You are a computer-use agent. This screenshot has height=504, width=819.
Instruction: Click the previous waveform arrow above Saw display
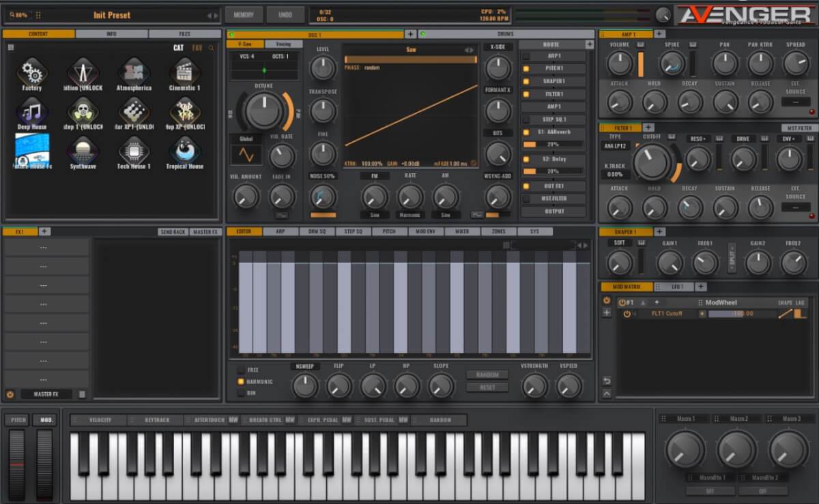pos(466,50)
